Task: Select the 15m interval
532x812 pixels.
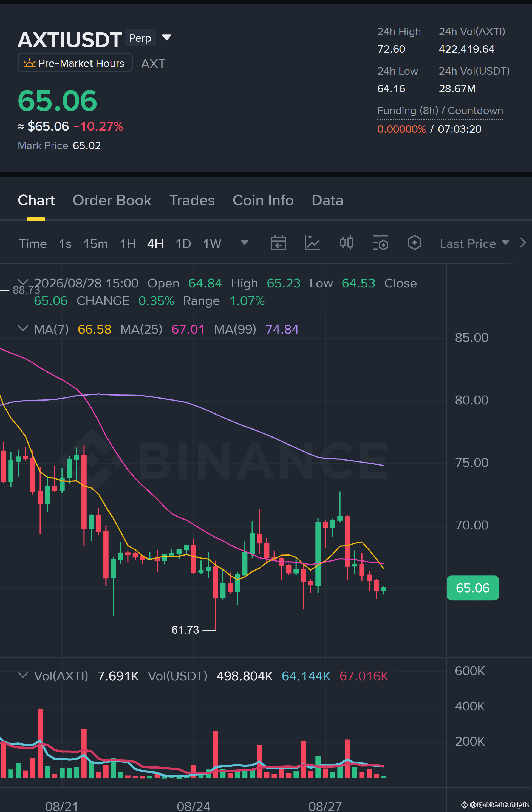Action: click(x=95, y=244)
